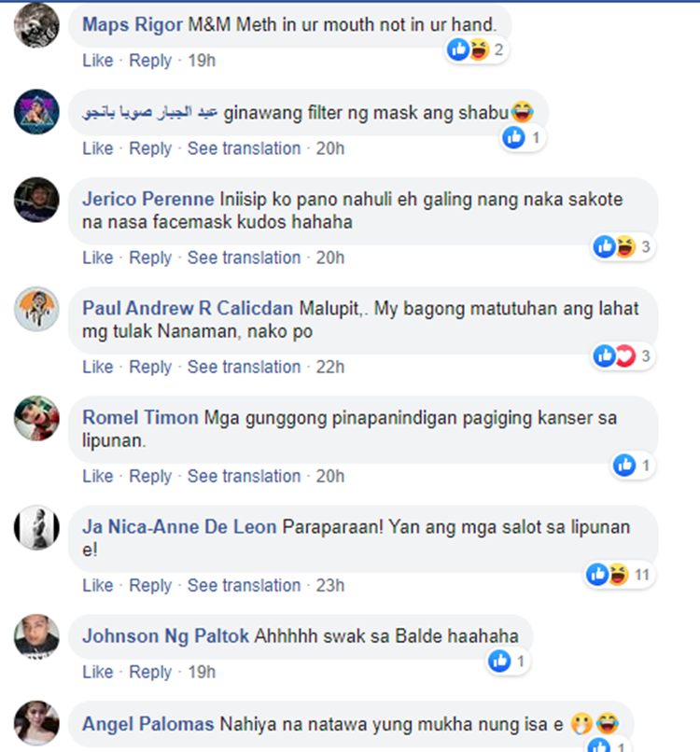Open Johnson Ng Paltok's profile name
The width and height of the screenshot is (700, 752).
coord(165,636)
